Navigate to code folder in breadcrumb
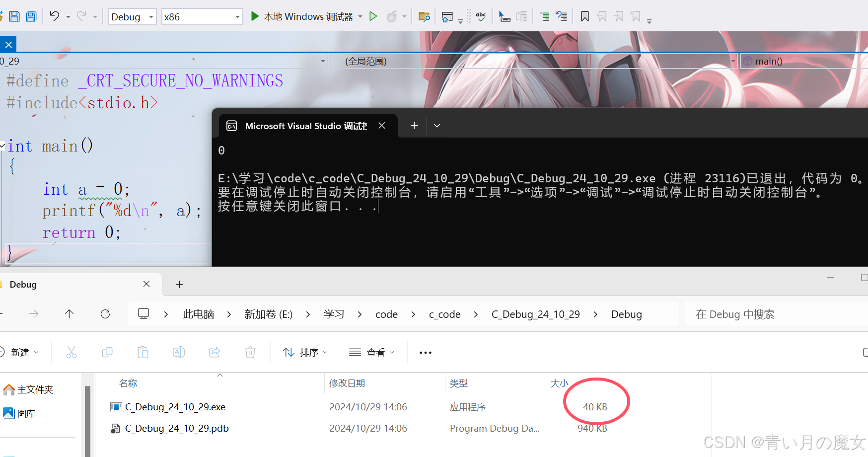This screenshot has width=868, height=457. 387,314
